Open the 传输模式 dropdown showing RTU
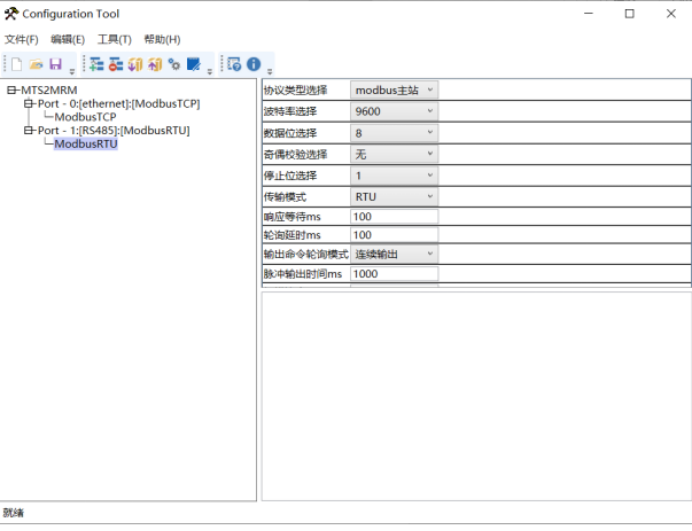Viewport: 692px width, 531px height. [x=394, y=197]
